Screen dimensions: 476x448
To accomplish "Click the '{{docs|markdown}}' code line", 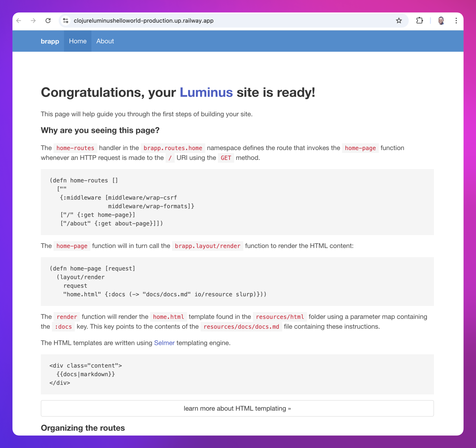I will [x=86, y=374].
